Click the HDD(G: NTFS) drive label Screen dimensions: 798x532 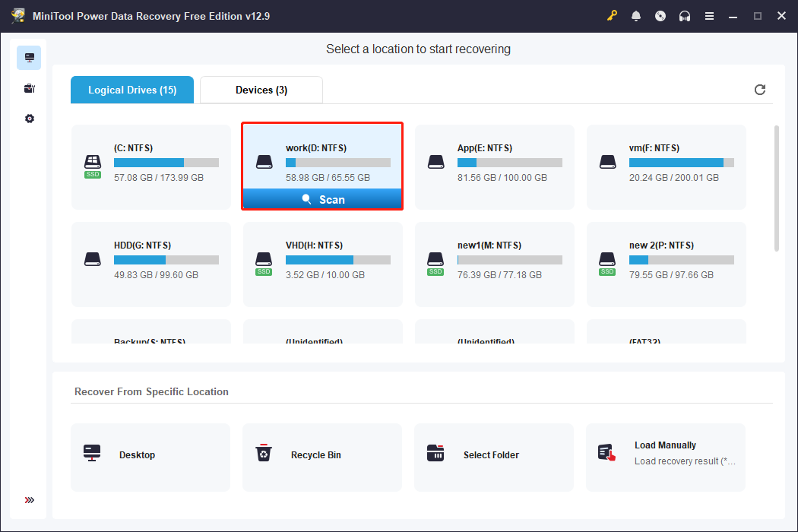143,245
